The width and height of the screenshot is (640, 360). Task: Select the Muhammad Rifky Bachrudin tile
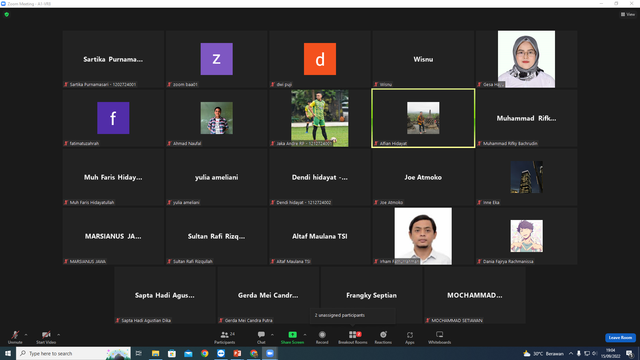527,118
